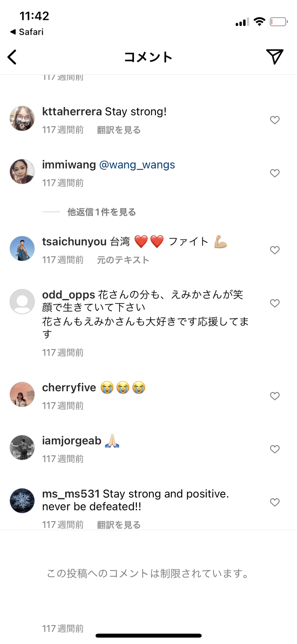The width and height of the screenshot is (297, 644).
Task: Like kttaherrera's "Stay strong!" comment
Action: click(x=275, y=120)
